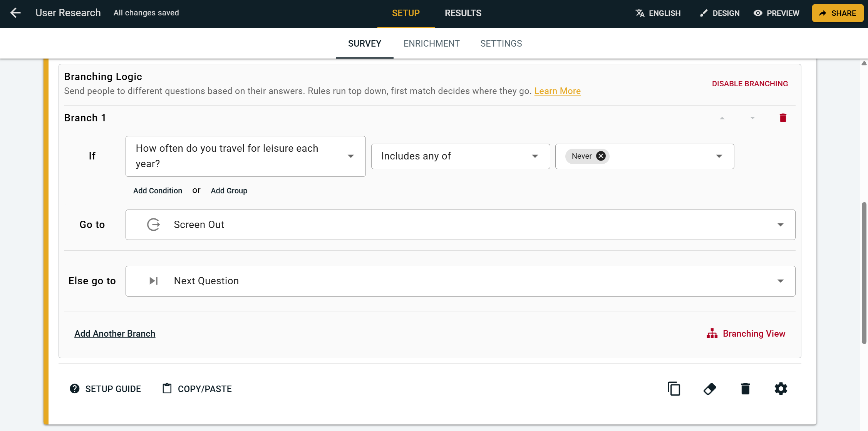Open the Design editor
Screen dimensions: 868x431
[719, 13]
